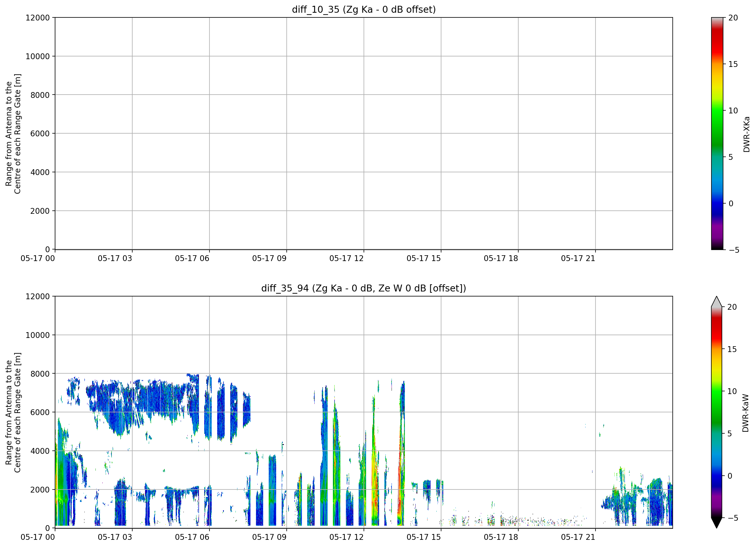Select the 'DWR-KaW' colorbar label
The image size is (756, 547).
tap(746, 413)
